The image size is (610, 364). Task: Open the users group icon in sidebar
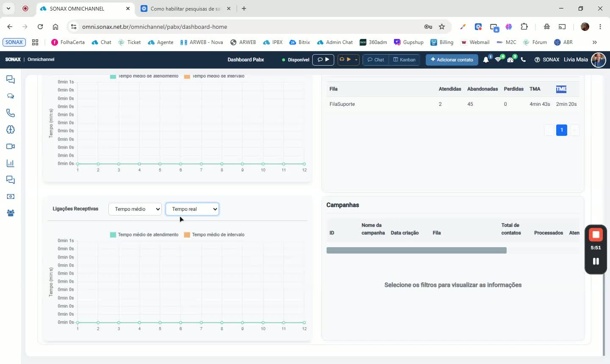(11, 213)
